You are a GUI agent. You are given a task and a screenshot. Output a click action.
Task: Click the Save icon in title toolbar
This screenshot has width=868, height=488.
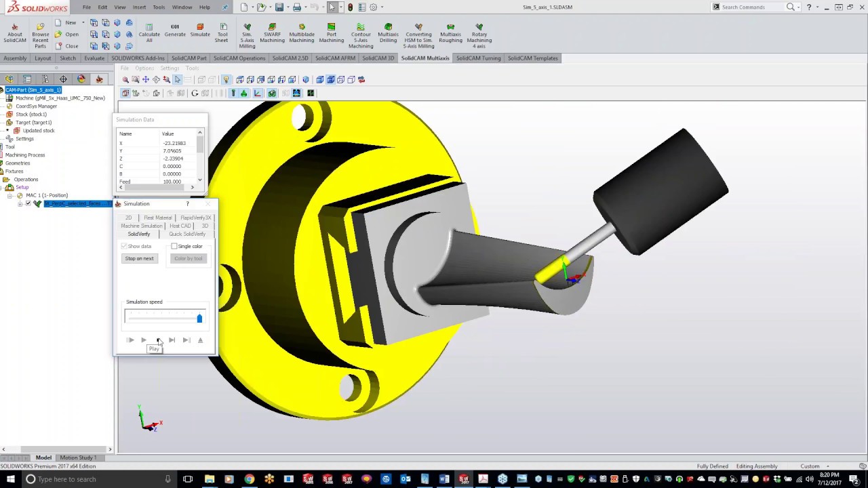279,7
